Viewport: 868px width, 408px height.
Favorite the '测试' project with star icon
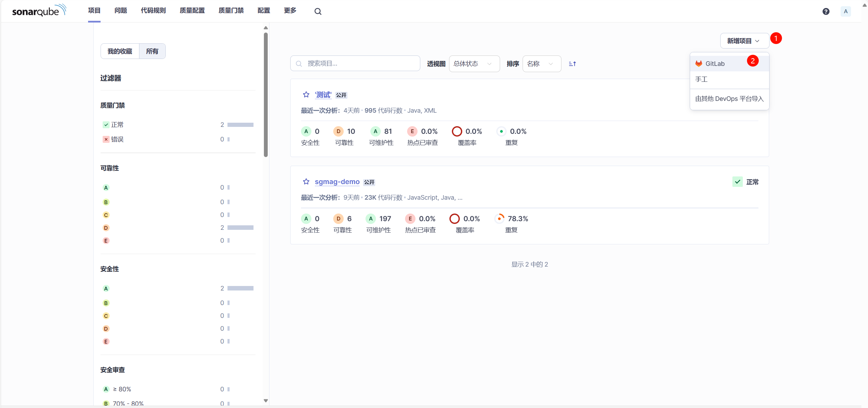306,95
